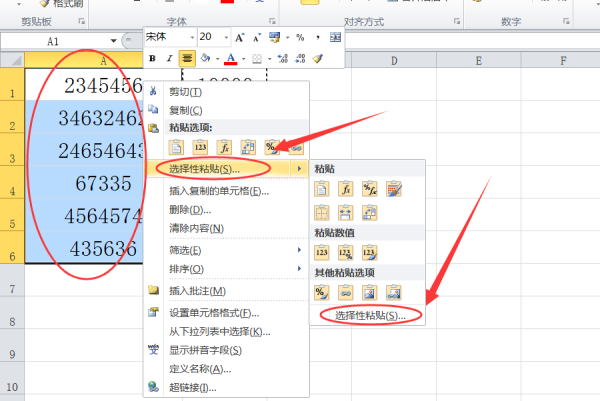600x401 pixels.
Task: Pick Picture paste icon under 其他粘贴选项
Action: pos(370,293)
